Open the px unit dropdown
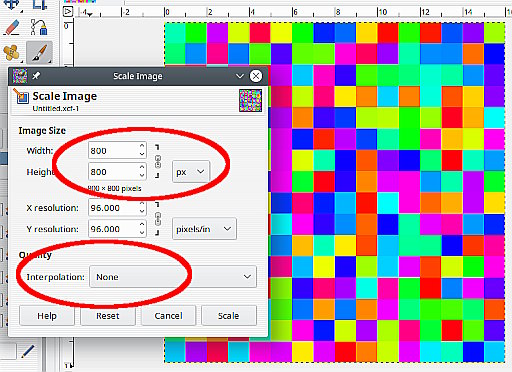 click(x=191, y=172)
